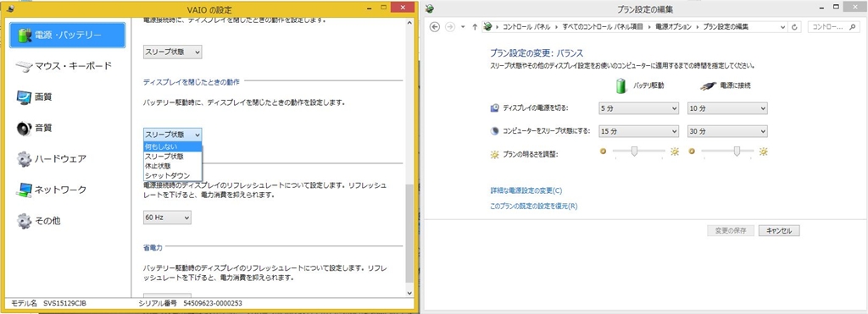The height and width of the screenshot is (314, 868).
Task: Click the 変更の保存 button
Action: point(731,230)
